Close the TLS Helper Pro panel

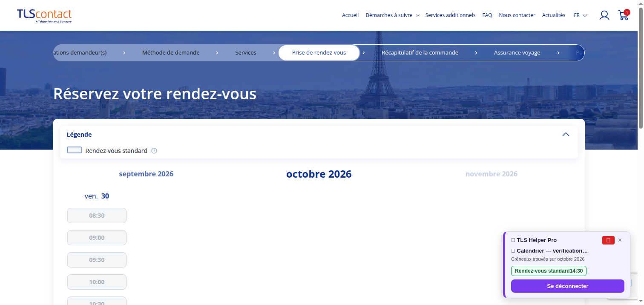pyautogui.click(x=620, y=240)
